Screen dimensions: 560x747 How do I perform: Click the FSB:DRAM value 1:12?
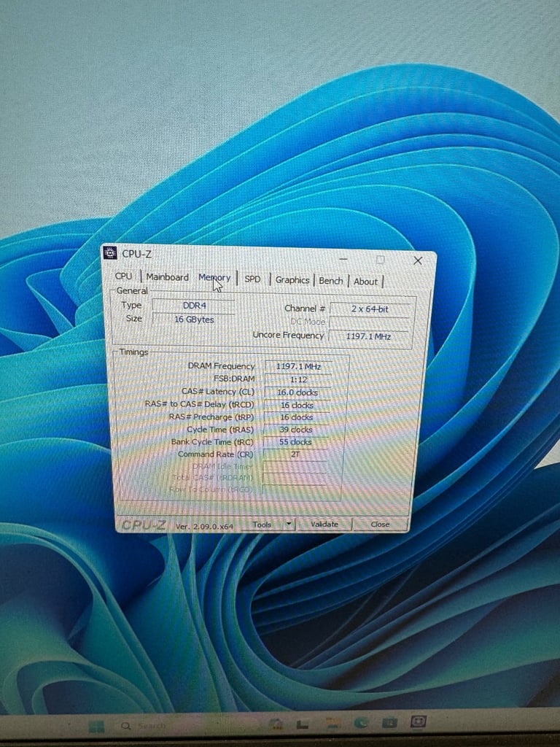[298, 379]
